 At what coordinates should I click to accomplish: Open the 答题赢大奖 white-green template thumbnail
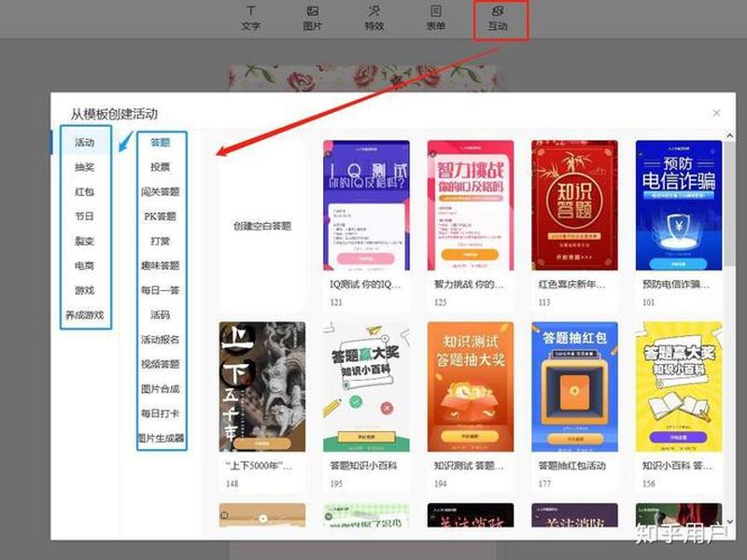(x=366, y=386)
